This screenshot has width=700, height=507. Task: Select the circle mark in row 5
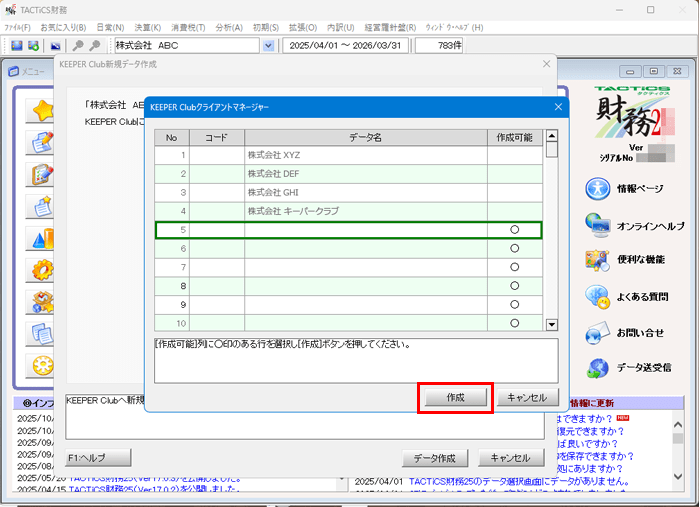(x=515, y=230)
